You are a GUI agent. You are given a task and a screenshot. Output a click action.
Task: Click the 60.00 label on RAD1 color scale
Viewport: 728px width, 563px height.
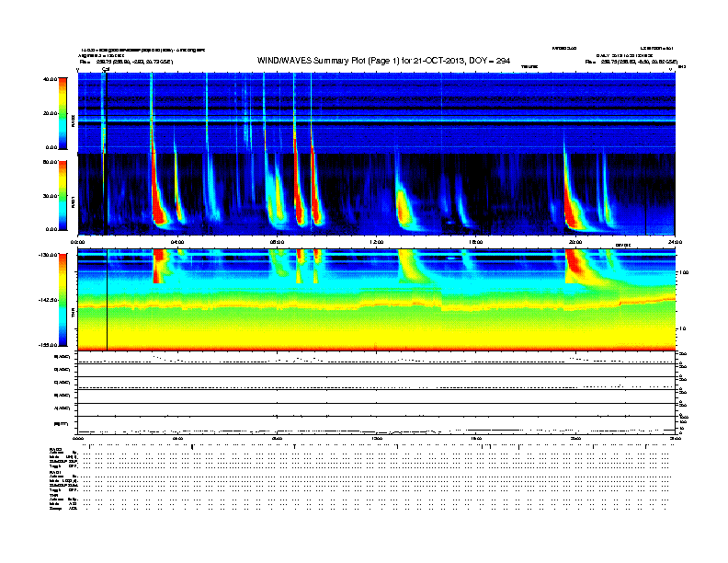point(50,162)
